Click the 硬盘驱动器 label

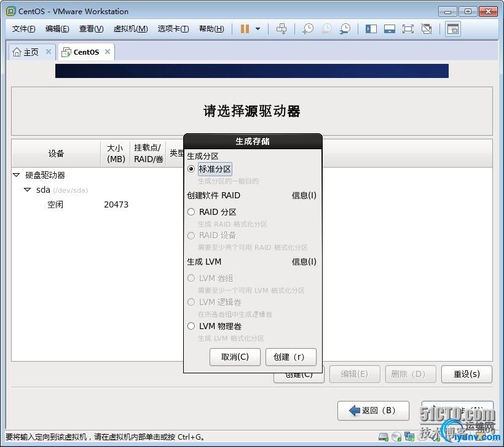[45, 176]
